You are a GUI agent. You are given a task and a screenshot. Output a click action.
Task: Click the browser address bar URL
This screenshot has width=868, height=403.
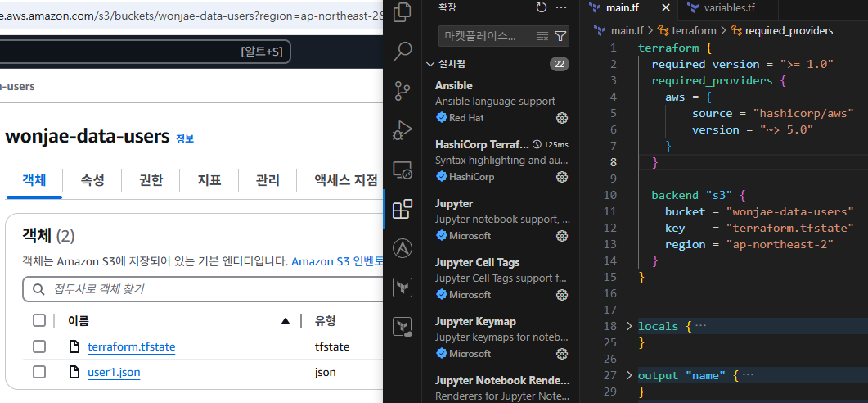(x=191, y=15)
